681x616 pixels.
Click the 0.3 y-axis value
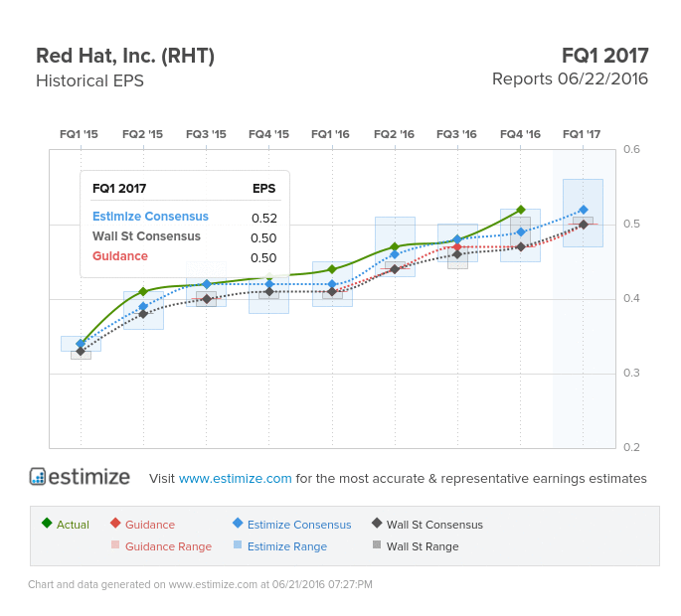pos(631,373)
